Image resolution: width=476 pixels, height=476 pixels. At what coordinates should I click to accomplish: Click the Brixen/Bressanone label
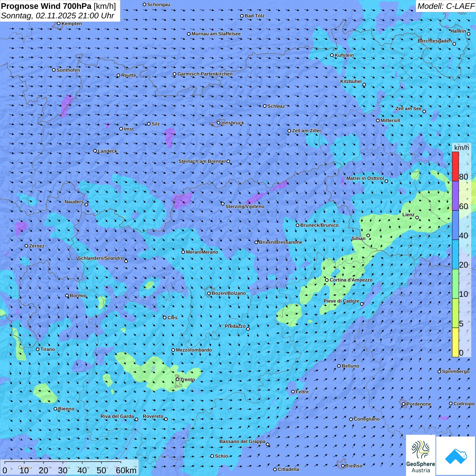point(280,242)
